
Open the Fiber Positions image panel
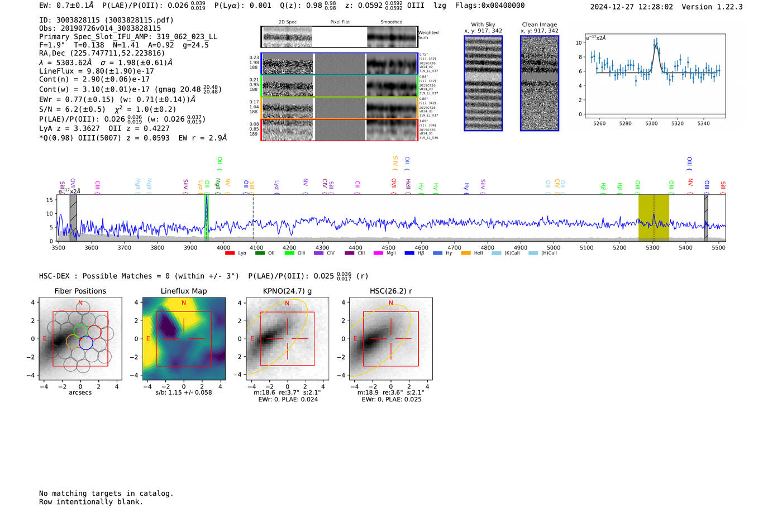80,339
